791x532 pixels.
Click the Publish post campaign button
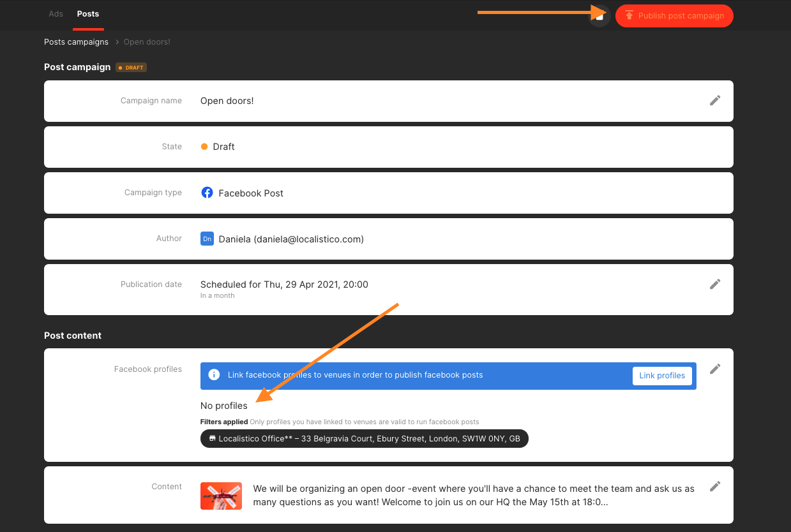click(x=674, y=16)
